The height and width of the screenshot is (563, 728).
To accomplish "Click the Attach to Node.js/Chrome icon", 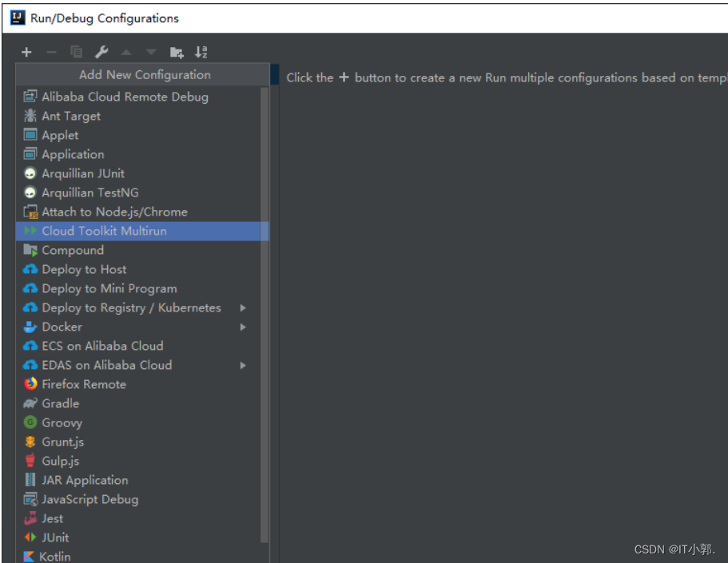I will (x=30, y=212).
